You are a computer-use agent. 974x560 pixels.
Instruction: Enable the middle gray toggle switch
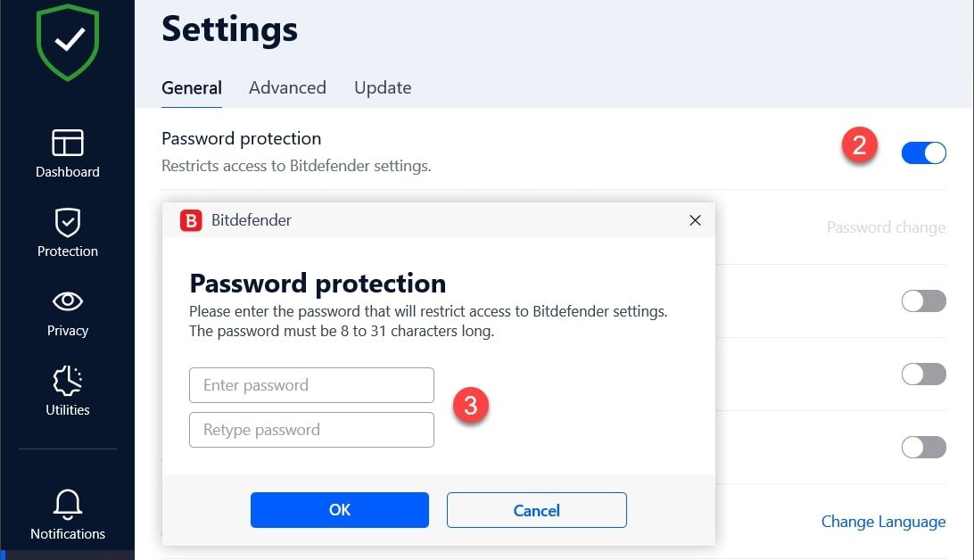[x=923, y=374]
